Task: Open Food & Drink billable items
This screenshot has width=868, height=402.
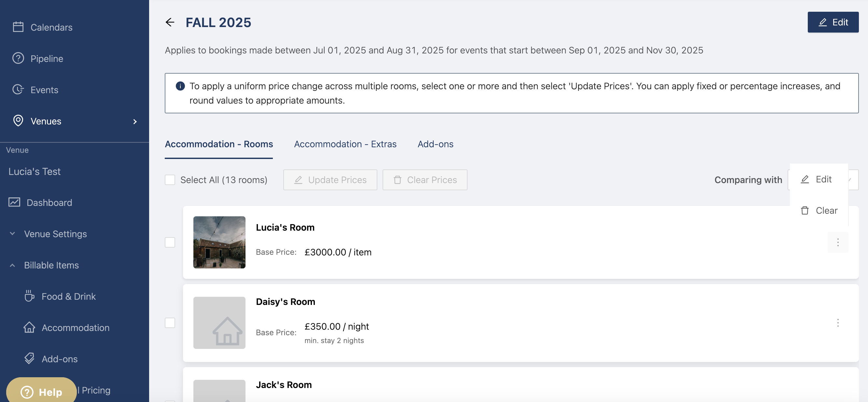Action: click(x=69, y=296)
